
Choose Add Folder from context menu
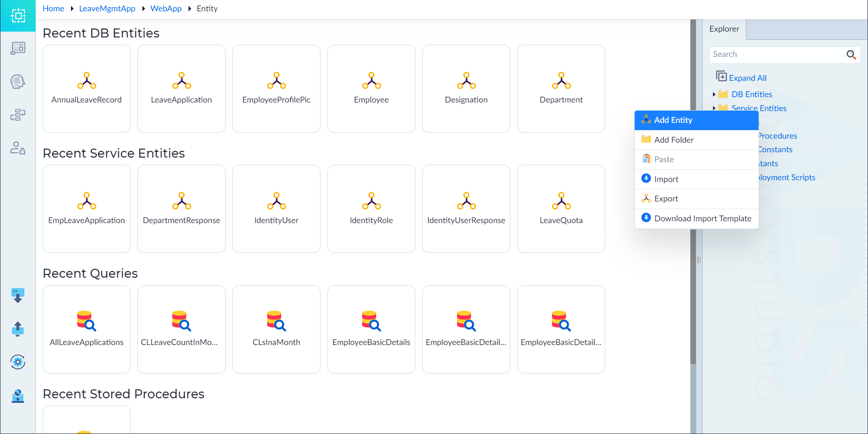pyautogui.click(x=696, y=140)
